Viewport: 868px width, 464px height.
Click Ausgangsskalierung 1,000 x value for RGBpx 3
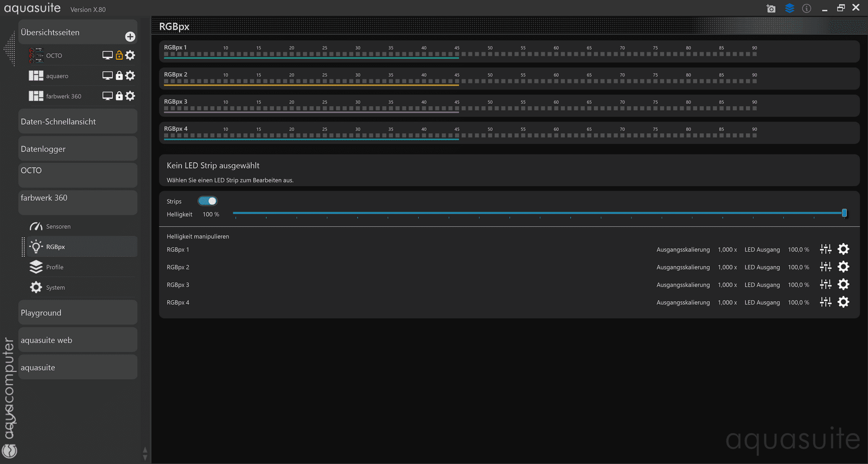(727, 285)
